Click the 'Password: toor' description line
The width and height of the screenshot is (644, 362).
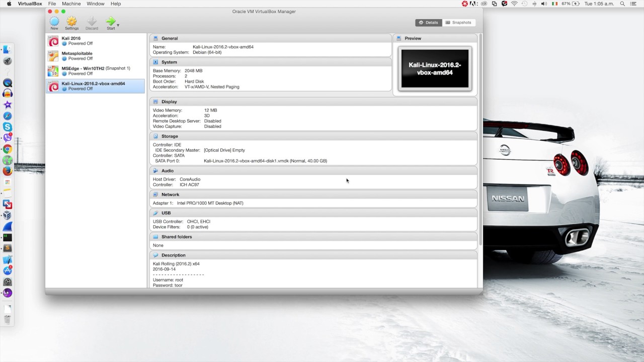click(168, 285)
